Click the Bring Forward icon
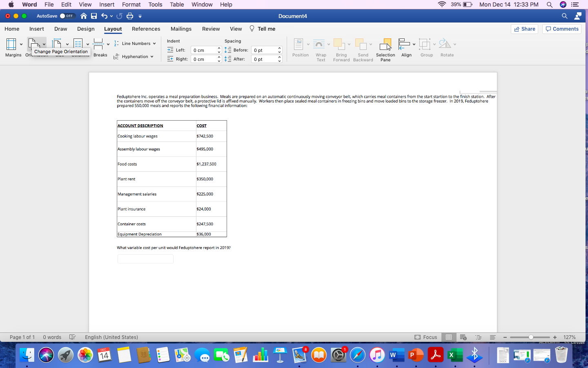This screenshot has height=368, width=588. (x=341, y=45)
